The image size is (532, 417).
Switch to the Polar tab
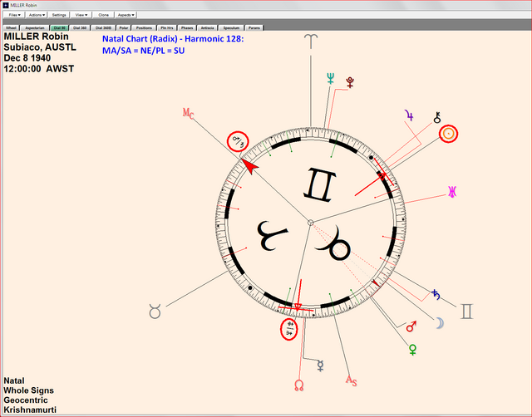click(x=124, y=27)
